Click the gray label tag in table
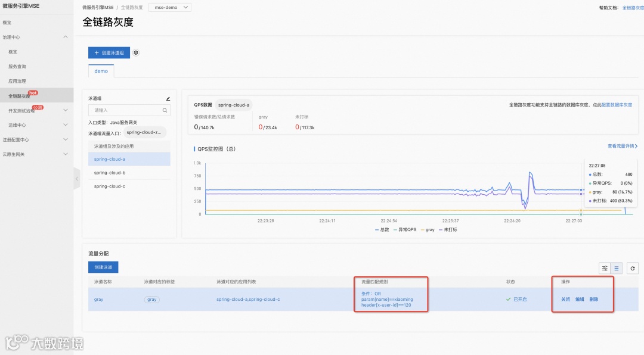This screenshot has width=644, height=355. (151, 300)
